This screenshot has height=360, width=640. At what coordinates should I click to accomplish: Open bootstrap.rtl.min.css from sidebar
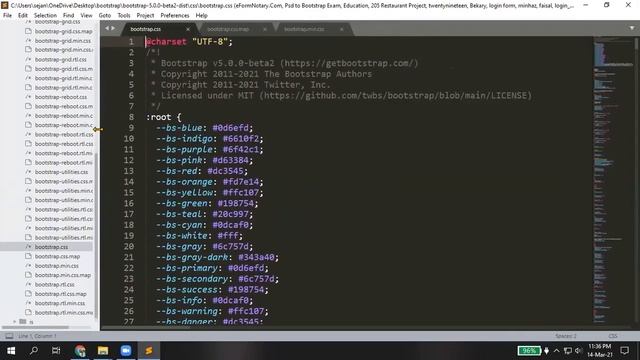click(60, 303)
